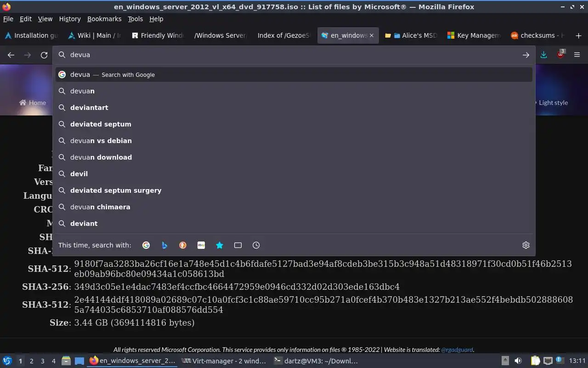This screenshot has width=588, height=368.
Task: Pick the 'devuan vs debian' suggestion
Action: tap(294, 141)
